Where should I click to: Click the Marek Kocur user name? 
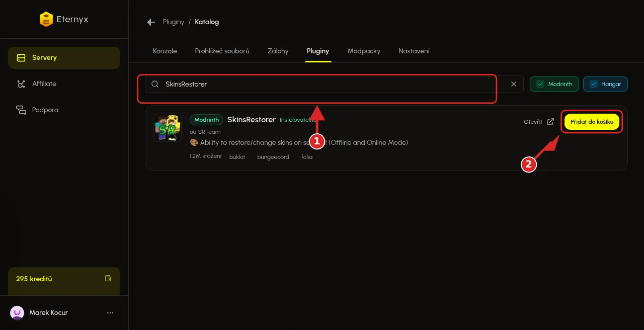tap(48, 313)
